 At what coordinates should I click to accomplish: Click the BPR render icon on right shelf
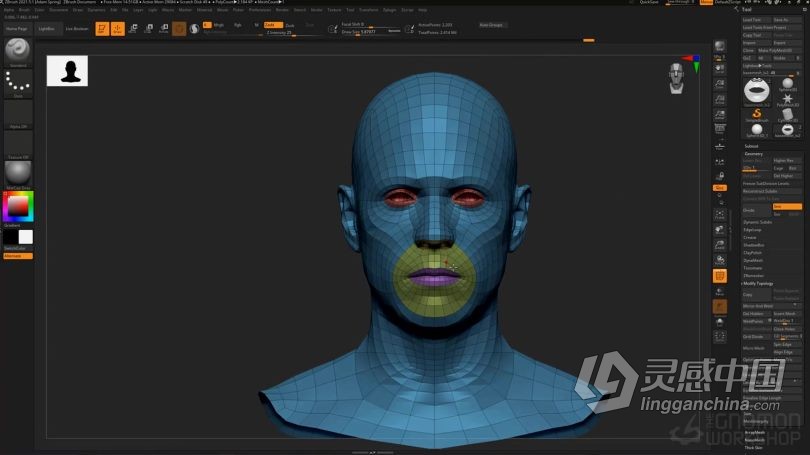click(x=720, y=46)
